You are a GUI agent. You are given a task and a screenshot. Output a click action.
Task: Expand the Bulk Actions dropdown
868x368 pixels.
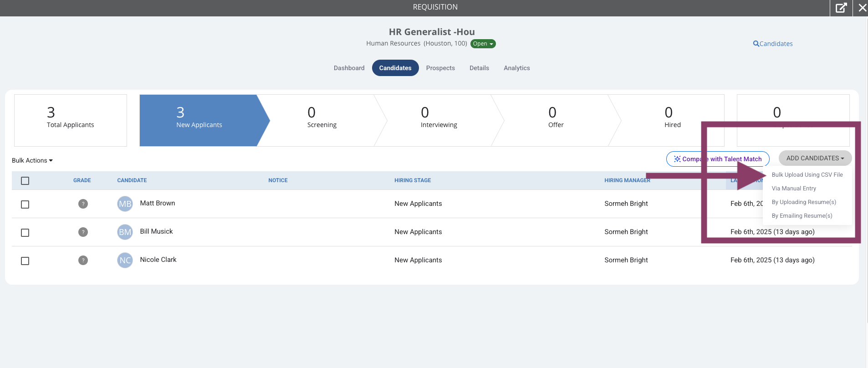pos(32,160)
